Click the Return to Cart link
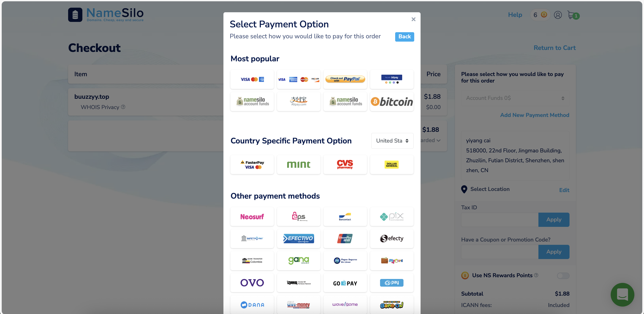 point(554,48)
